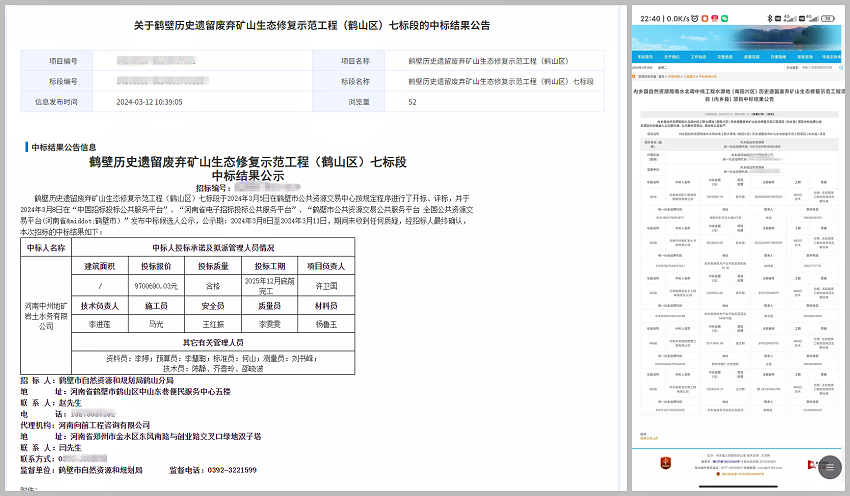Viewport: 850px width, 496px height.
Task: Open 政策法规 in the phone site navigation
Action: 751,57
